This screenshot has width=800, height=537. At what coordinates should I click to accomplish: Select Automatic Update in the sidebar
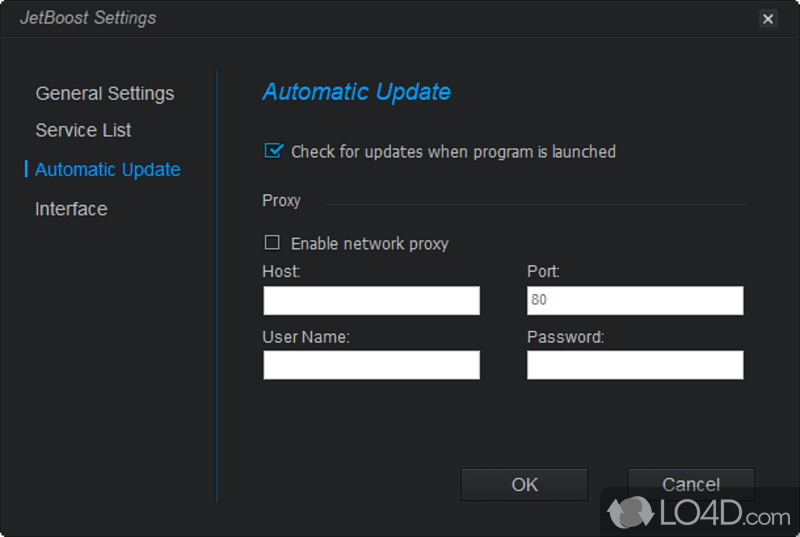[x=108, y=169]
